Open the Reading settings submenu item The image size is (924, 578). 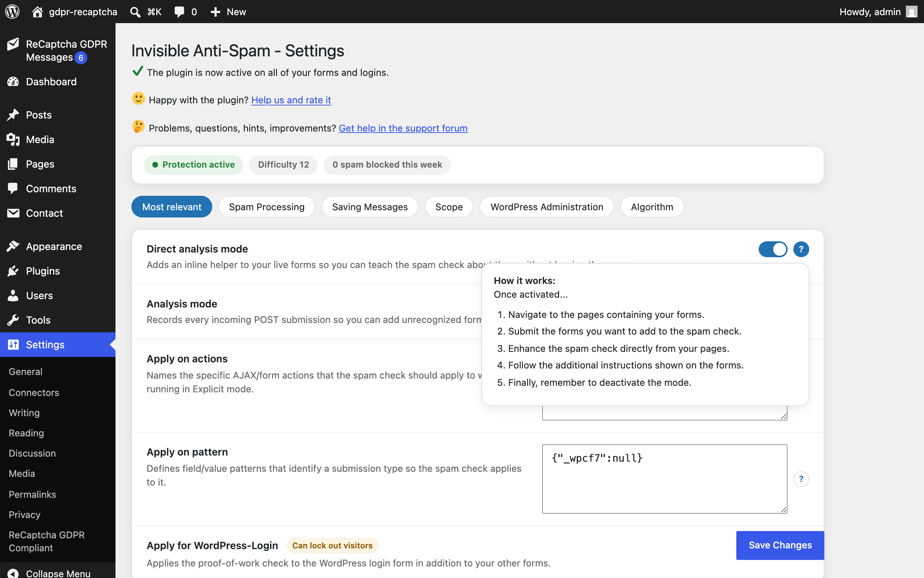tap(26, 433)
